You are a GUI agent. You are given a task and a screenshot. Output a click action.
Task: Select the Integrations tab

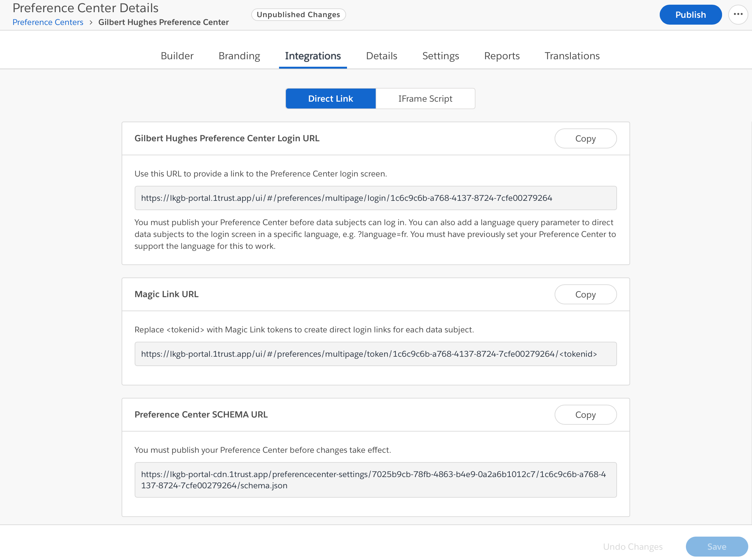tap(312, 56)
